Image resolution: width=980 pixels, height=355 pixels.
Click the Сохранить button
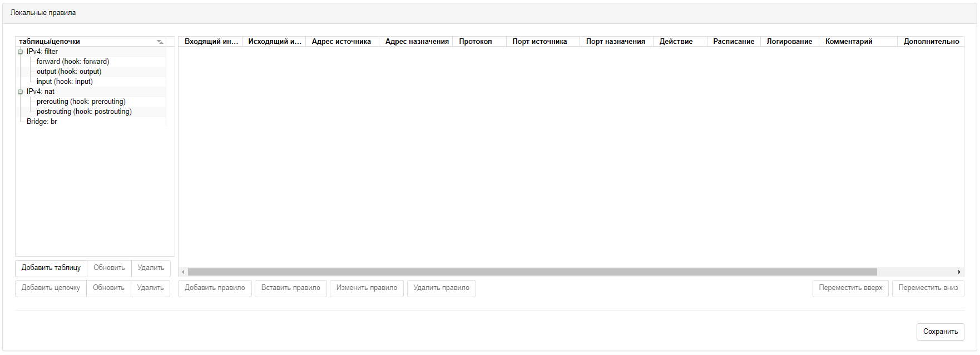[940, 332]
